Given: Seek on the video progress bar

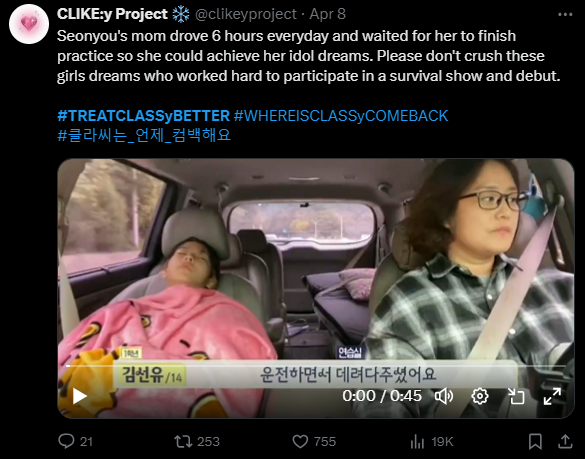Looking at the screenshot, I should [x=315, y=366].
